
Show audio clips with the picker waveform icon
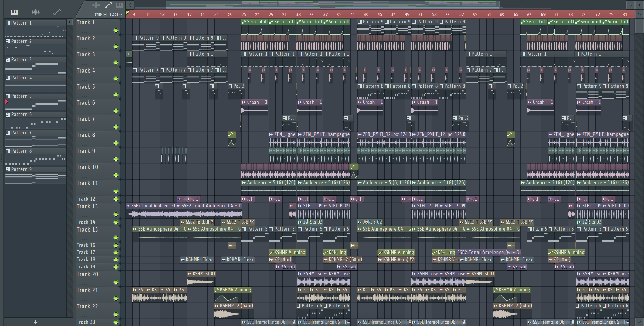coord(36,12)
